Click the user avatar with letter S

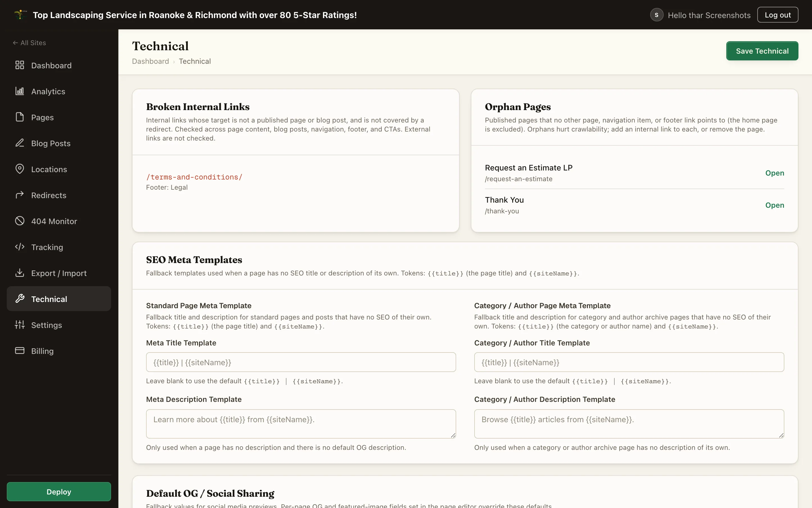(x=656, y=15)
